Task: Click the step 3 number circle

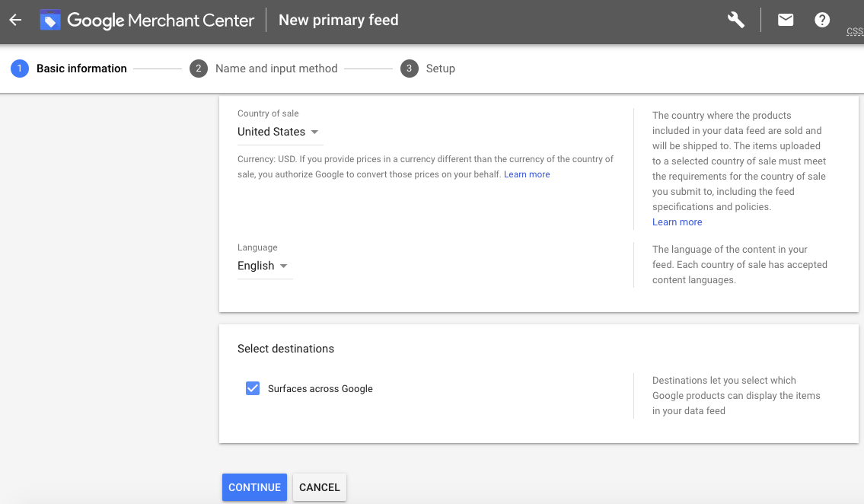Action: [x=410, y=69]
